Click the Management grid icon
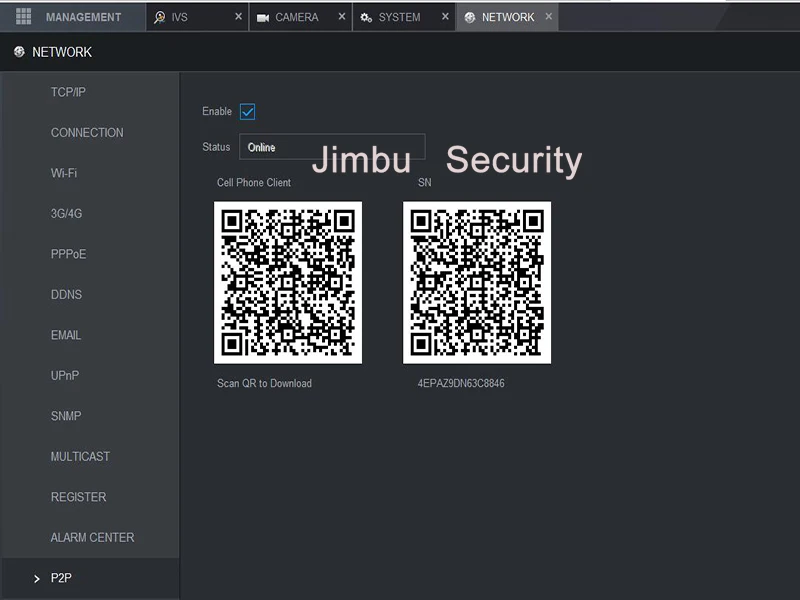800x600 pixels. pos(23,17)
